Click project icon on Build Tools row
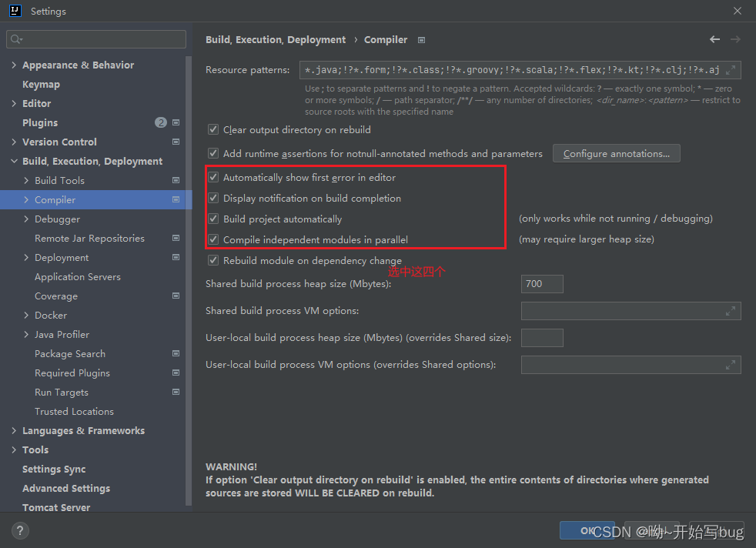The width and height of the screenshot is (756, 548). pos(176,180)
